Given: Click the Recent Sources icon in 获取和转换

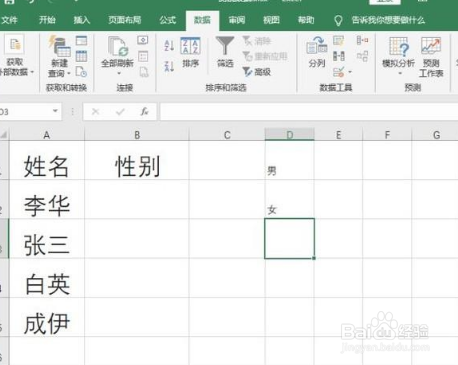Looking at the screenshot, I should (81, 71).
